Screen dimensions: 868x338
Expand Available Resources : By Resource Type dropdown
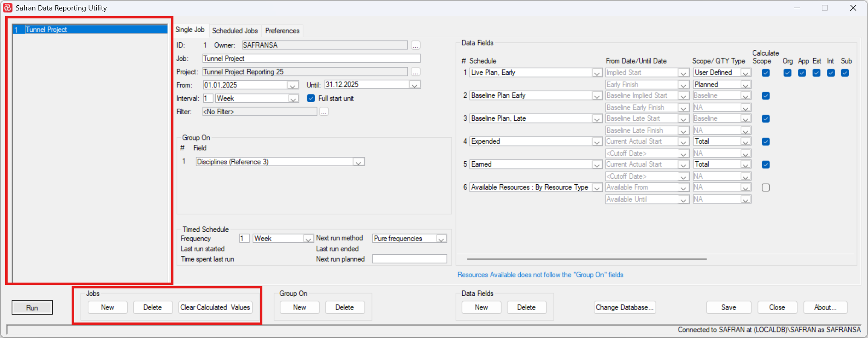[597, 188]
